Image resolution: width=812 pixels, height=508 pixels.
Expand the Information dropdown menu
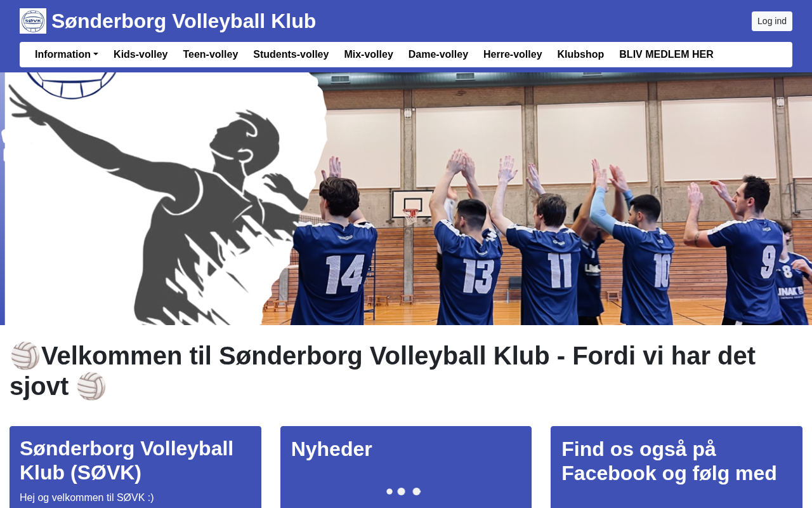67,55
